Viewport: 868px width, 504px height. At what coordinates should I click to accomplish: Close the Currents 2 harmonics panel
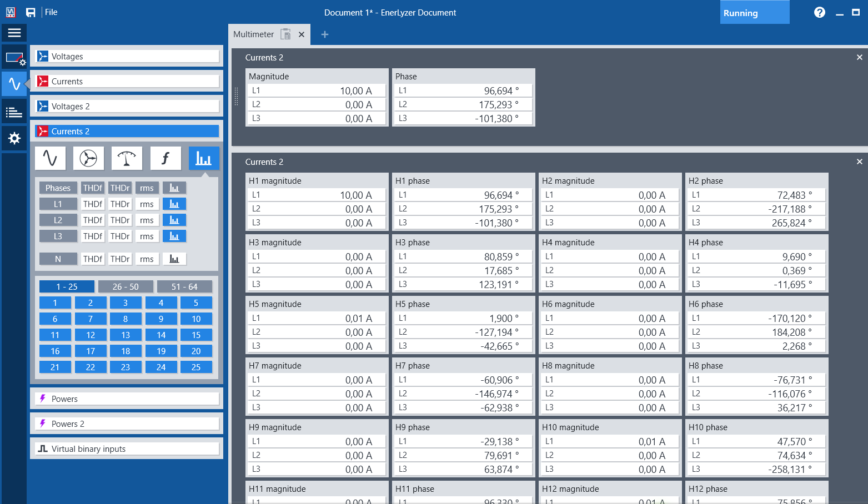pyautogui.click(x=860, y=162)
